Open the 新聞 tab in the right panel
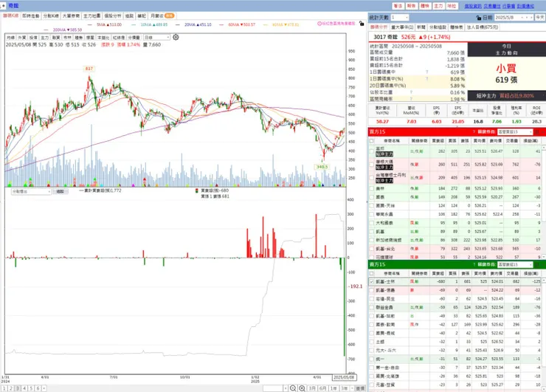Image resolution: width=546 pixels, height=392 pixels. pos(421,27)
